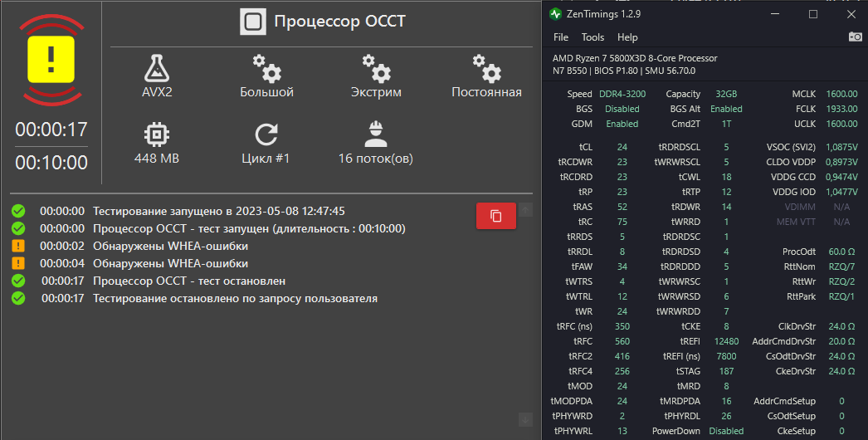
Task: Click the BGS Disabled value
Action: [622, 109]
